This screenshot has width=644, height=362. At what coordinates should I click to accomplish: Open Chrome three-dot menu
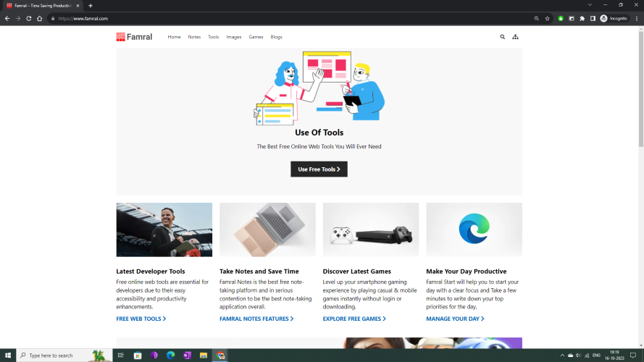coord(637,19)
